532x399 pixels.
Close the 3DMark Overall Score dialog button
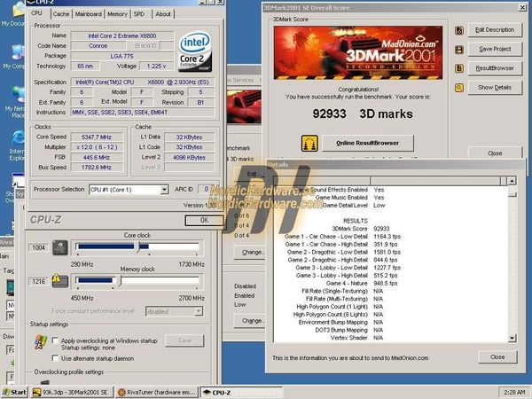(x=495, y=153)
